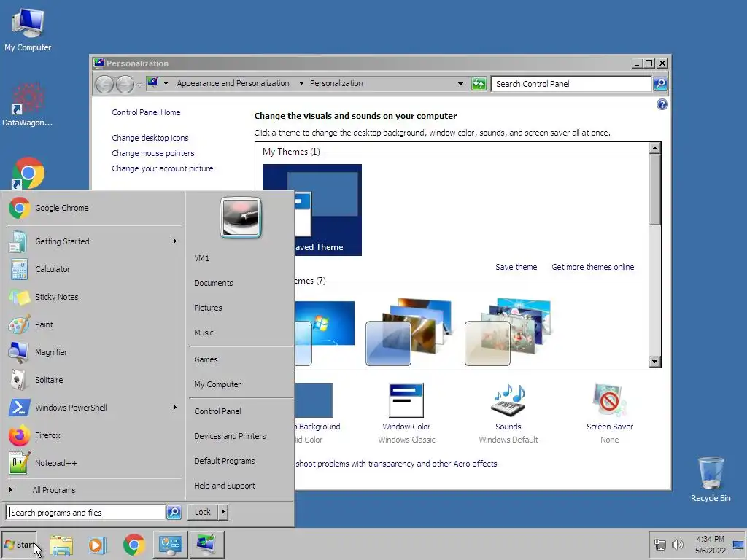The height and width of the screenshot is (560, 747).
Task: Open Control Panel in Start menu
Action: (x=217, y=411)
